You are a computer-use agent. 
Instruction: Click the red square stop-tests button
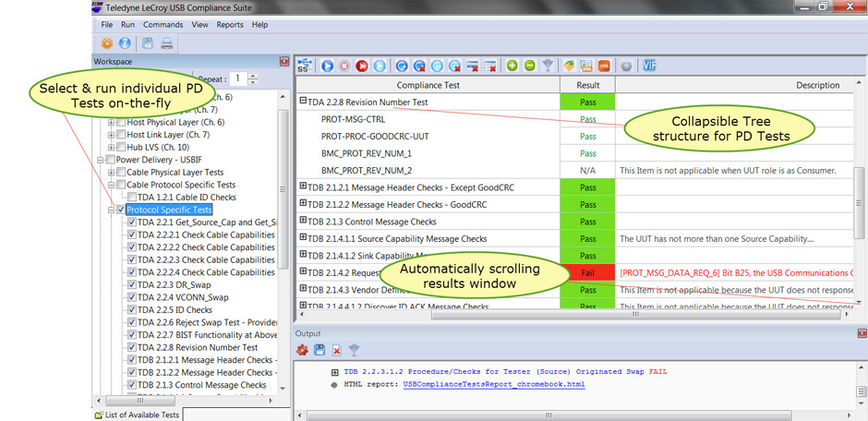(x=344, y=66)
